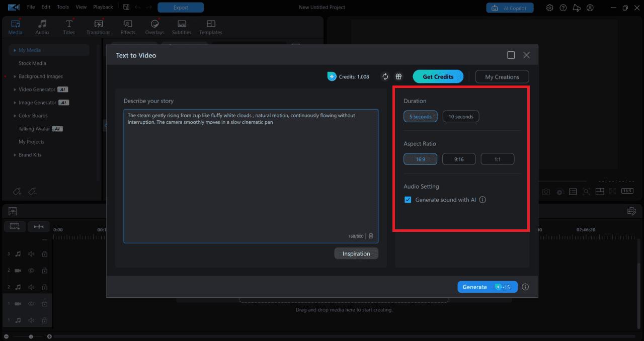
Task: Open the Tools menu
Action: pyautogui.click(x=62, y=7)
